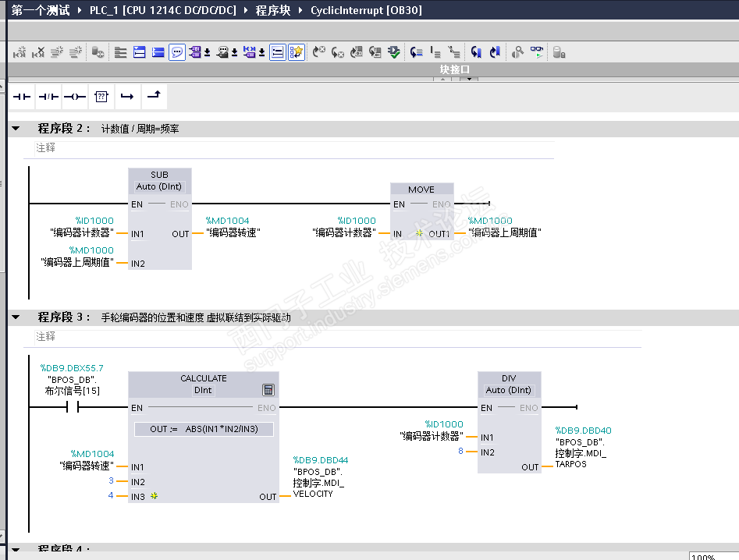Select network 3 title 手轮编码器的位置和速度

pos(153,317)
